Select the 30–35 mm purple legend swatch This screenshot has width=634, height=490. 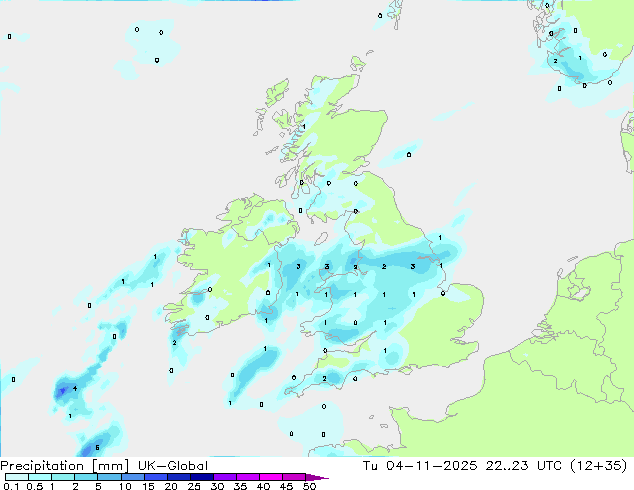coord(224,477)
